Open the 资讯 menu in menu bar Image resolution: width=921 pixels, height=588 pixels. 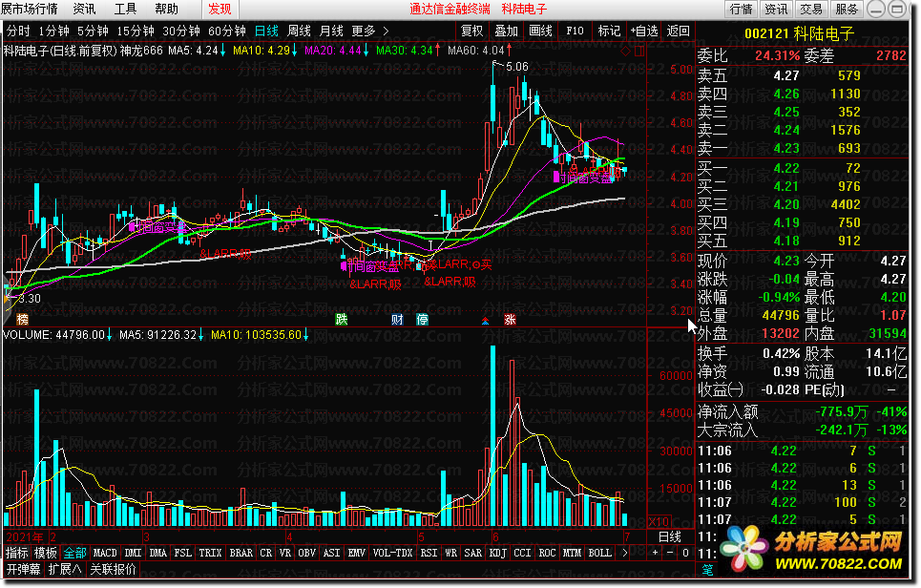pos(85,9)
